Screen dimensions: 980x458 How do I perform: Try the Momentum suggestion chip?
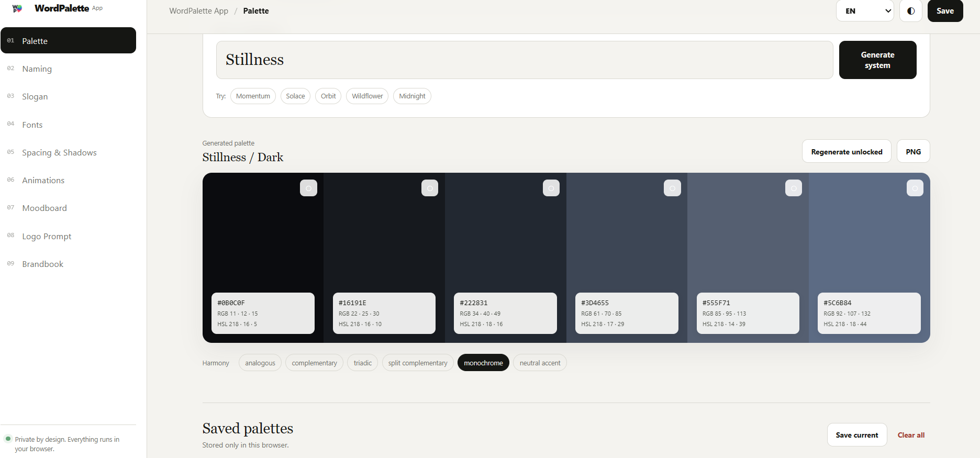(253, 96)
